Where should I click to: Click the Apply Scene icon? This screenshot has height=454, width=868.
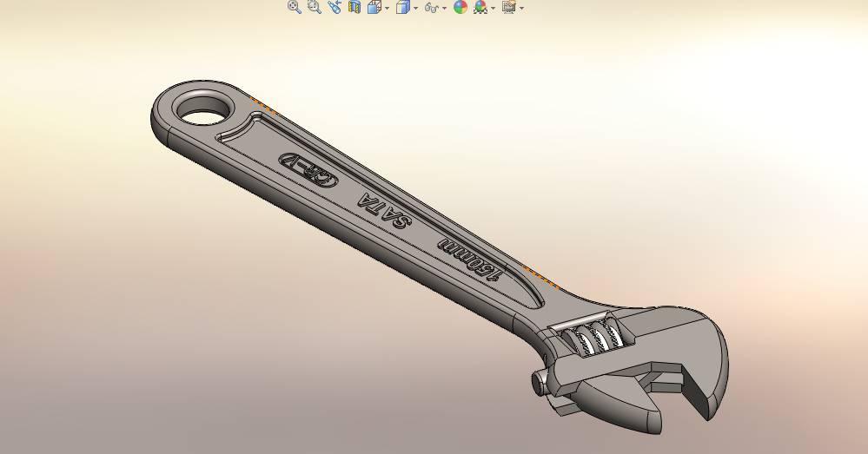point(480,7)
